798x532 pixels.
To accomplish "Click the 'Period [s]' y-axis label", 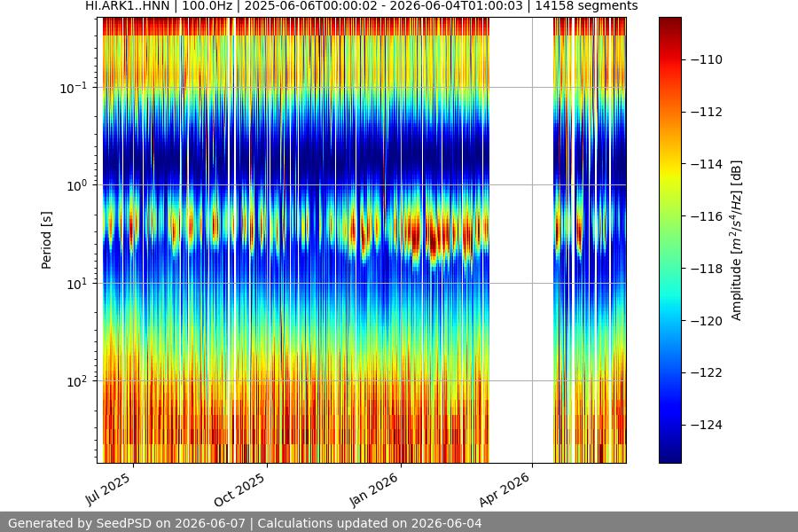I will (x=46, y=240).
